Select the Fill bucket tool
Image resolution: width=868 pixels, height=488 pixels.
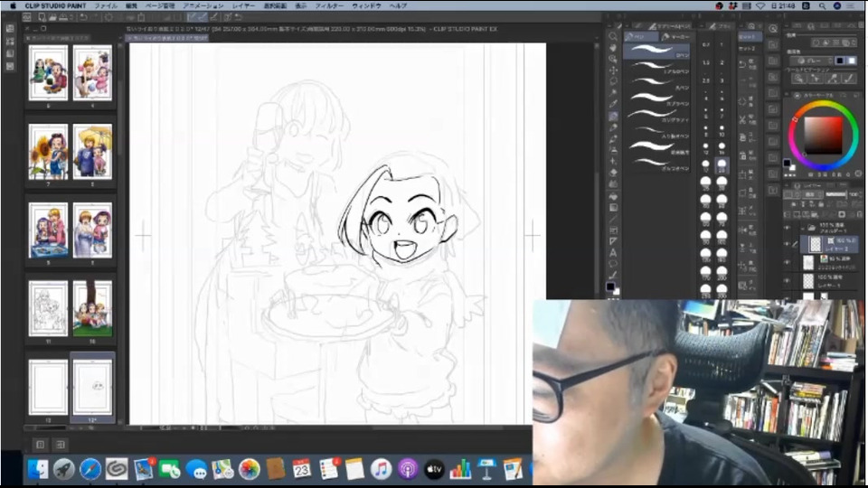613,195
